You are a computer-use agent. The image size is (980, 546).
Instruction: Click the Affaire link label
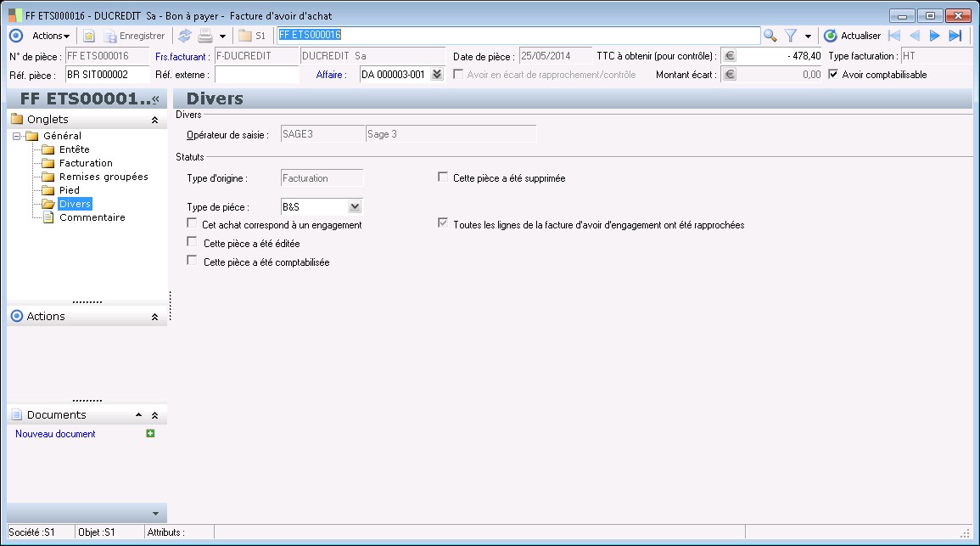(331, 75)
